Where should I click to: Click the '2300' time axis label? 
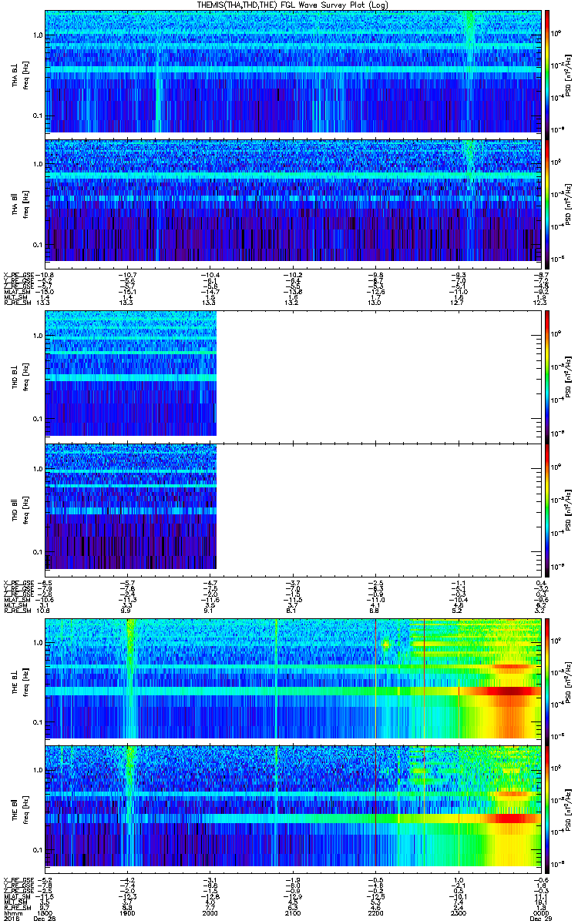457,912
